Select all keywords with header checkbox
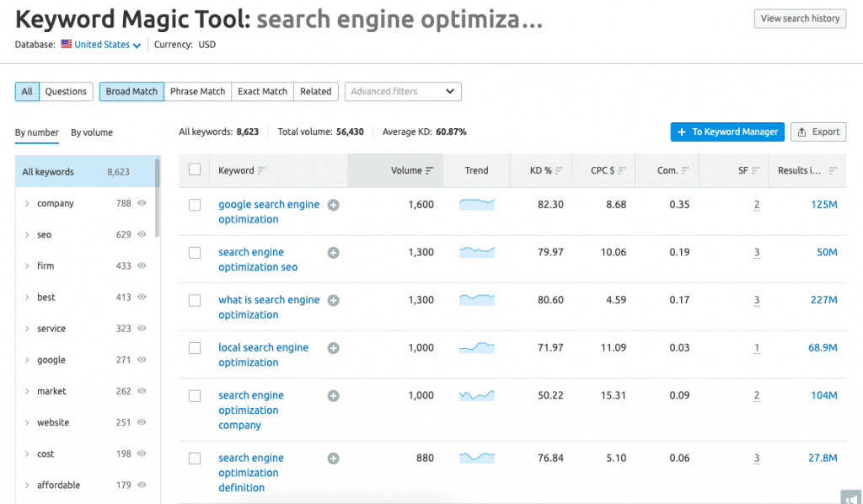 coord(195,169)
